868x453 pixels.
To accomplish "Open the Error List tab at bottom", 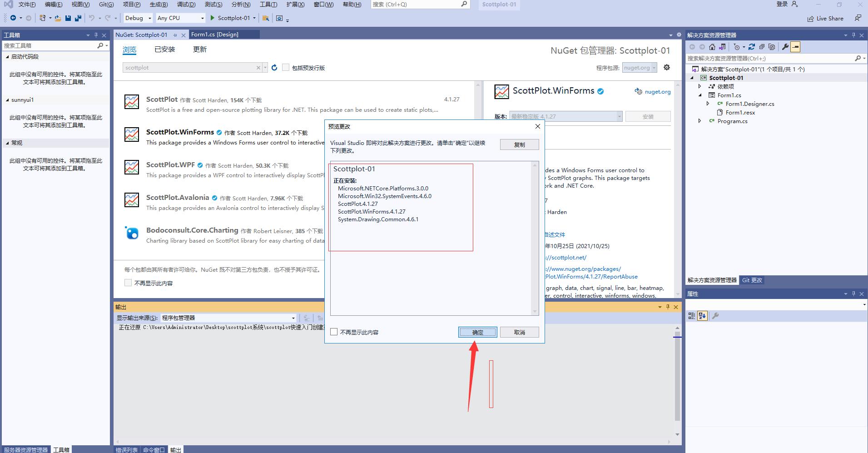I will tap(127, 450).
